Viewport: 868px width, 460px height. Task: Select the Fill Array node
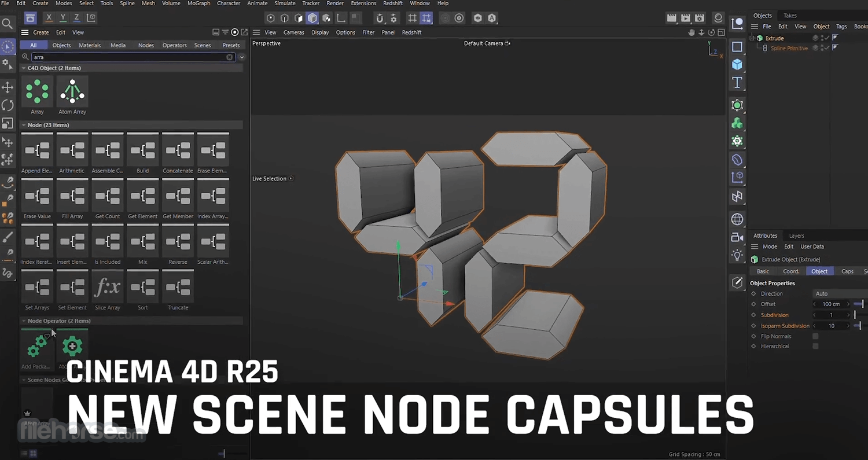72,200
